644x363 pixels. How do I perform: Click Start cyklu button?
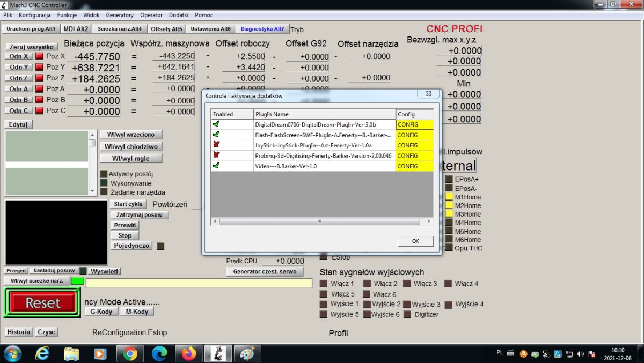[128, 204]
